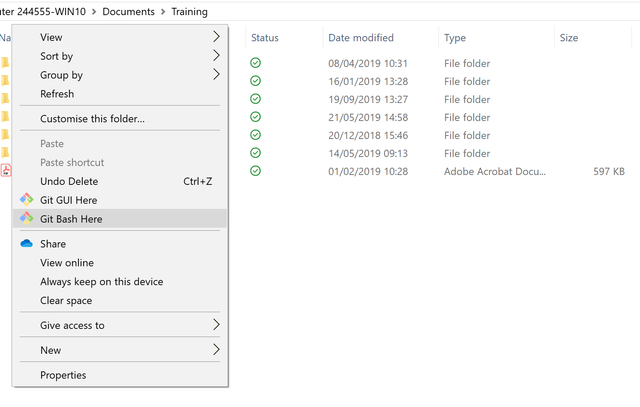Expand the Give access to submenu arrow
Screen dimensions: 640x407
[216, 325]
